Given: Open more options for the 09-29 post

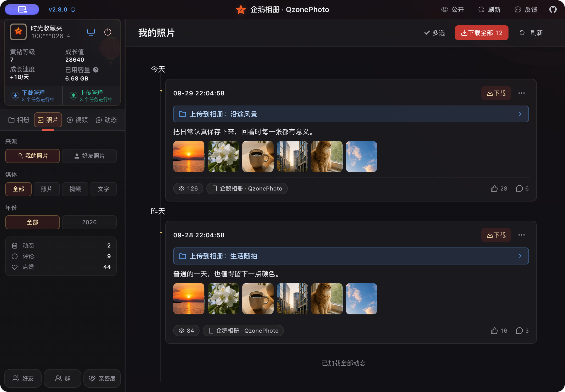Looking at the screenshot, I should tap(522, 93).
